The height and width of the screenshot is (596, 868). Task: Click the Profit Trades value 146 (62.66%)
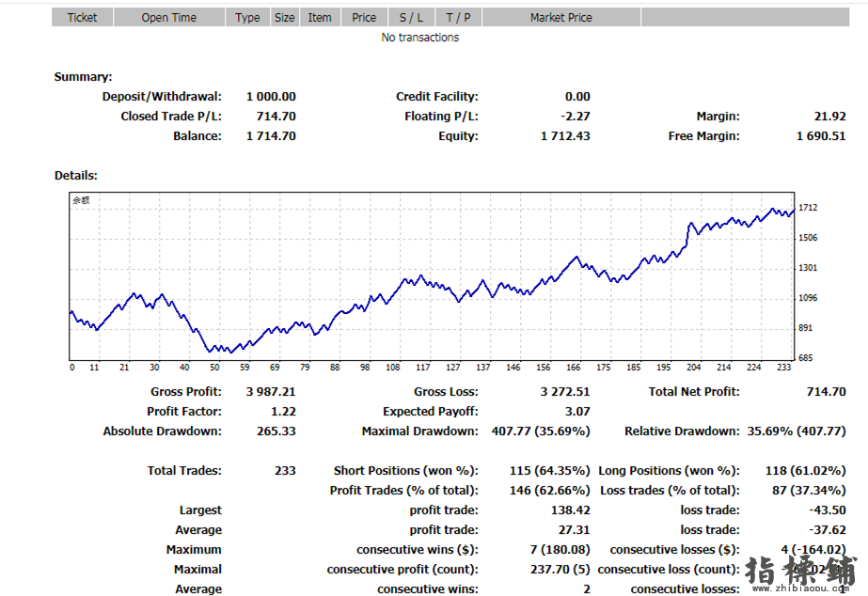[550, 491]
